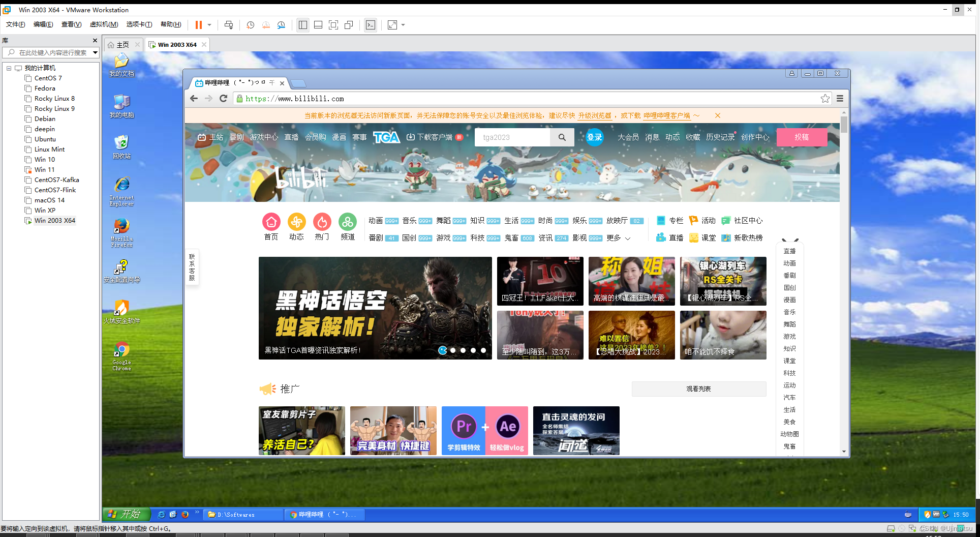Click the D:\Softwares taskbar button
980x537 pixels.
[243, 515]
